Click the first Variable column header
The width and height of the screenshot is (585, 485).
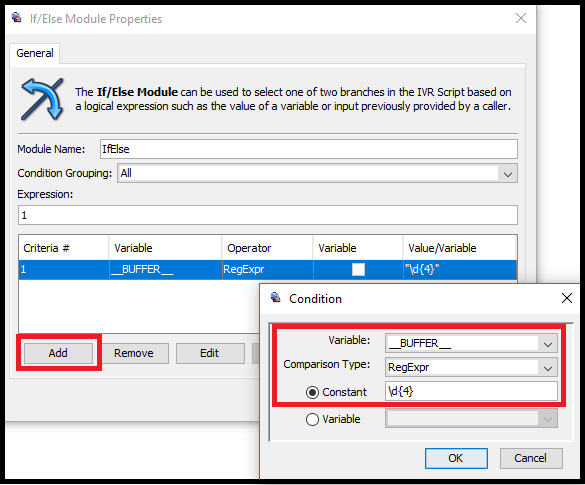coord(165,248)
